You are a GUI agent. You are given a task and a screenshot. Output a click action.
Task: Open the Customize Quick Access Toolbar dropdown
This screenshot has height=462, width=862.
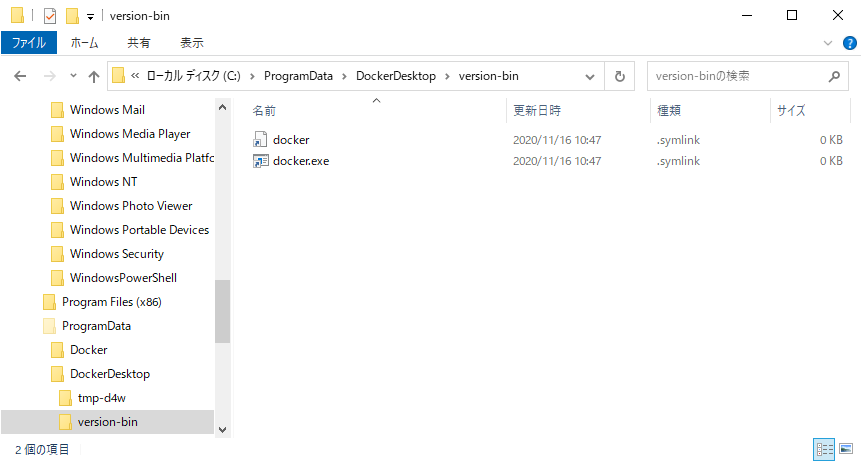point(90,17)
